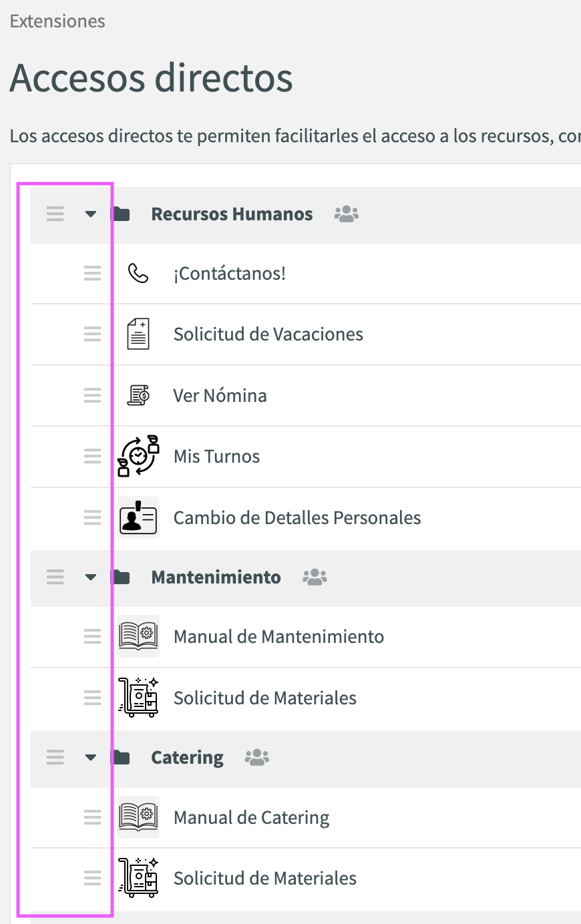Open Manual de Catering shortcut
Viewport: 581px width, 924px height.
click(x=251, y=817)
